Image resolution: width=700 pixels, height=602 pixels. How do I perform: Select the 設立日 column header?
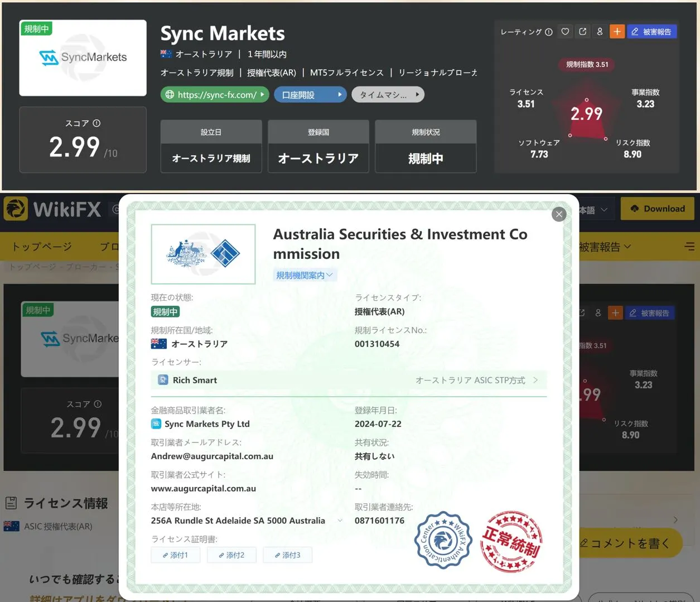[211, 132]
